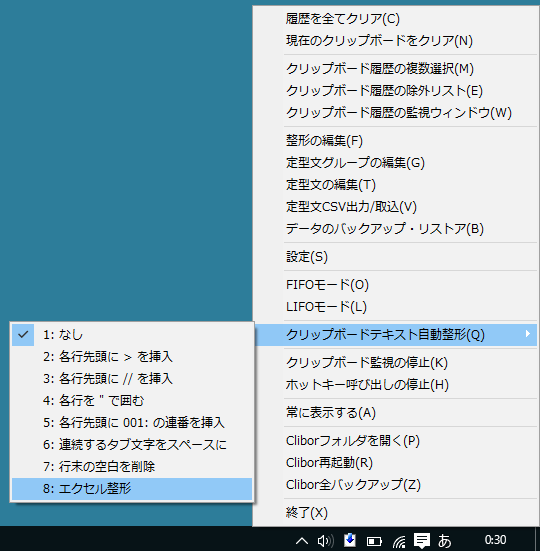Open the Action Center notification icon
The image size is (540, 551).
coord(422,540)
